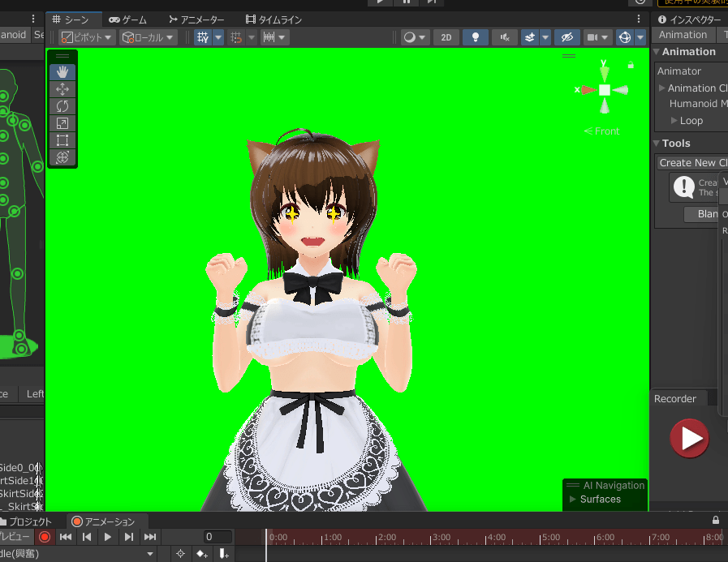Open effects dropdown arrow
Image resolution: width=728 pixels, height=562 pixels.
[x=545, y=37]
